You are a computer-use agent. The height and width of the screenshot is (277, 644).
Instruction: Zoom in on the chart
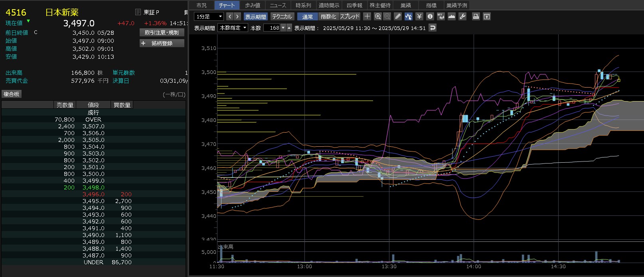[378, 16]
